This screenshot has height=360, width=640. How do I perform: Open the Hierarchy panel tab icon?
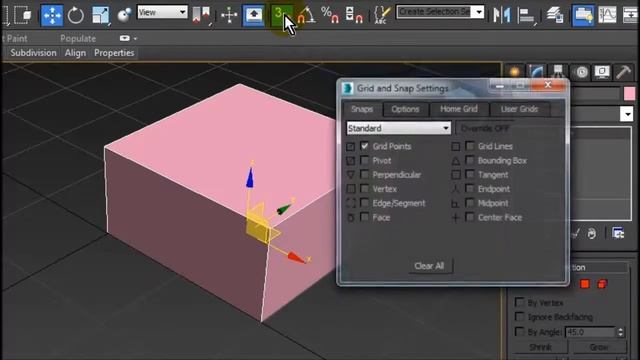(x=558, y=72)
